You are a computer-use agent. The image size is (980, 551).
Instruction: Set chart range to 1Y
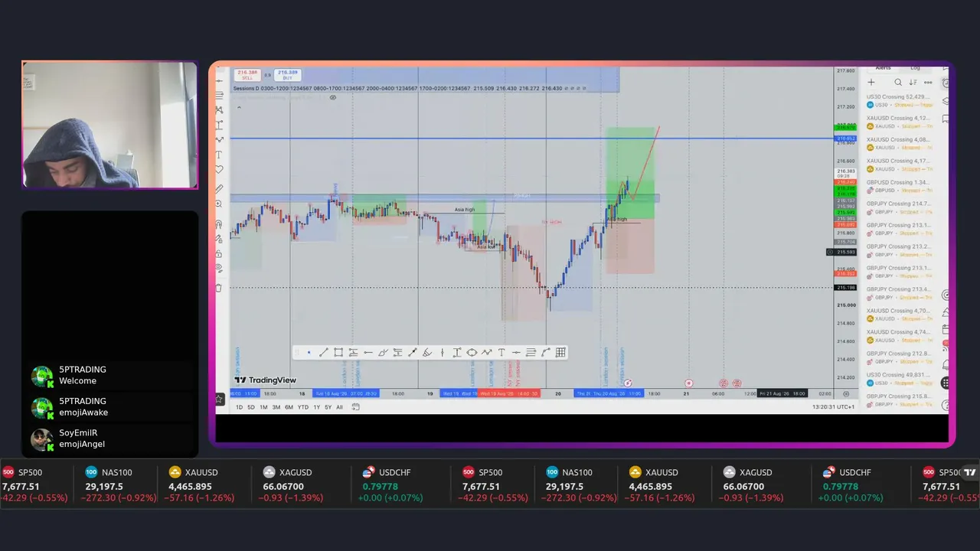point(317,407)
